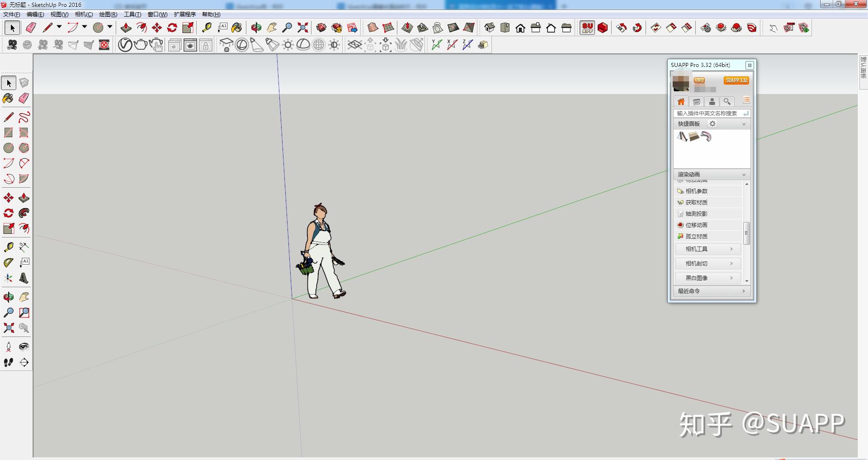Select the Eraser tool
Viewport: 868px width, 460px height.
[x=31, y=27]
